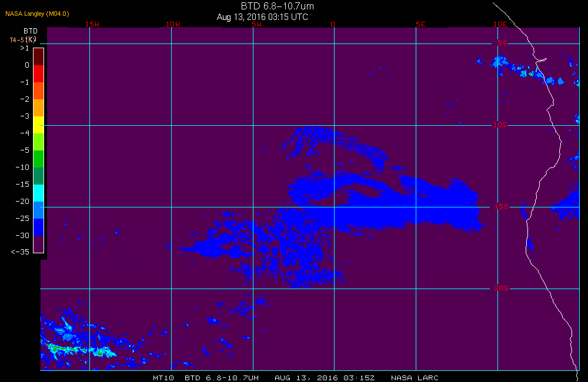Click the dark blue segment above -30
Viewport: 588px width, 382px height.
coord(39,227)
